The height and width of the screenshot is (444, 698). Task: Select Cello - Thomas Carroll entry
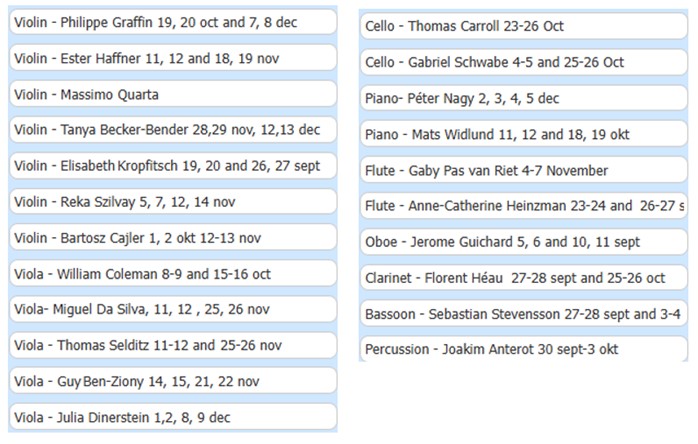tap(524, 26)
